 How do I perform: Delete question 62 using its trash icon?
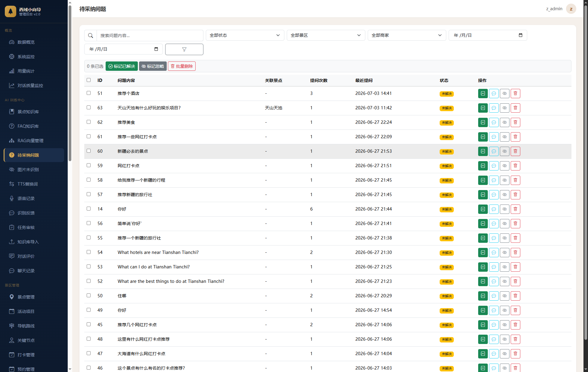point(515,122)
